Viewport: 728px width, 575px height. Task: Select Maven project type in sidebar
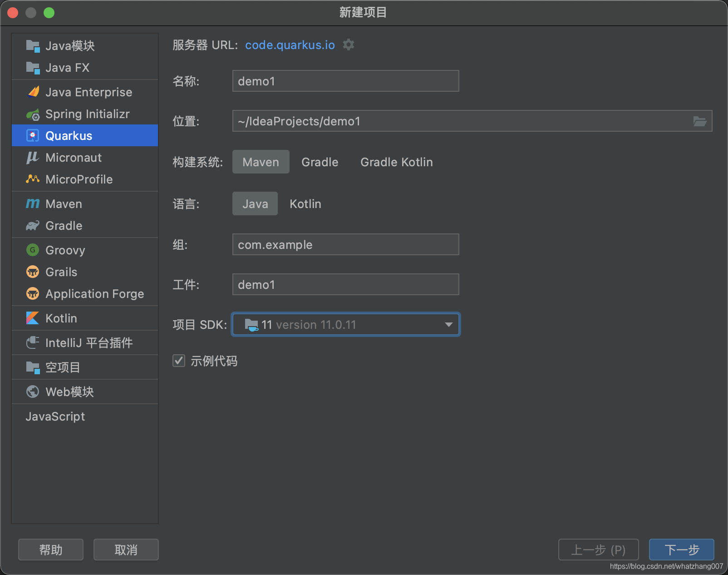click(85, 204)
